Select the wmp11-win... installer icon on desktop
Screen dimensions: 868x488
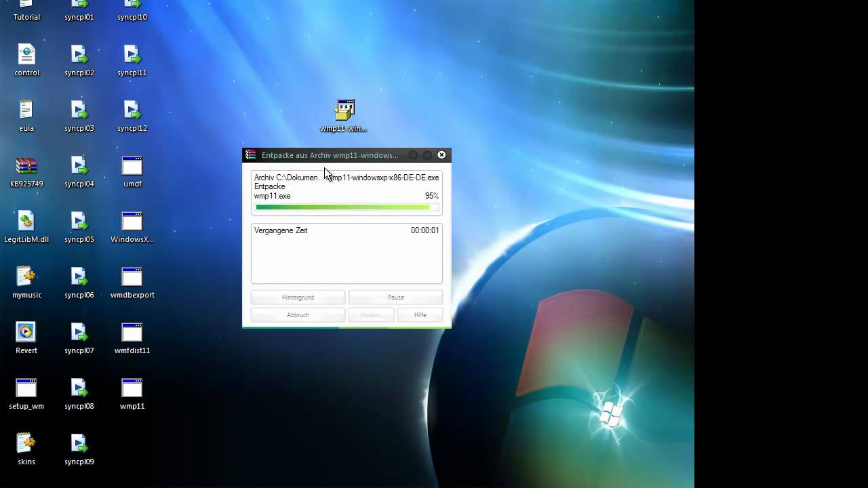coord(344,115)
